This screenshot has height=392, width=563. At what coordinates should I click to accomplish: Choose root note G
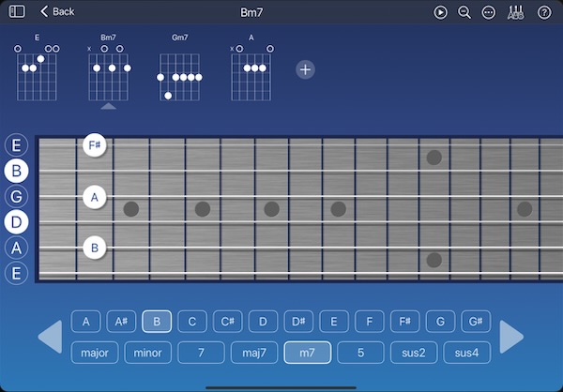coord(440,322)
